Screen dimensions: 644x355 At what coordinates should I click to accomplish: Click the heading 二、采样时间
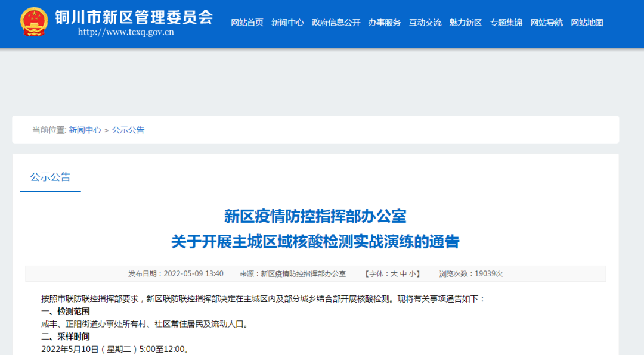[x=66, y=337]
